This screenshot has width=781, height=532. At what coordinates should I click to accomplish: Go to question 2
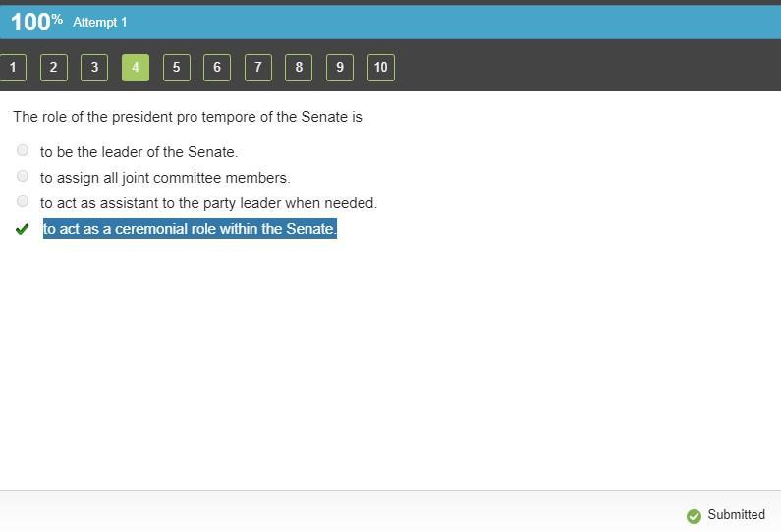click(x=53, y=67)
